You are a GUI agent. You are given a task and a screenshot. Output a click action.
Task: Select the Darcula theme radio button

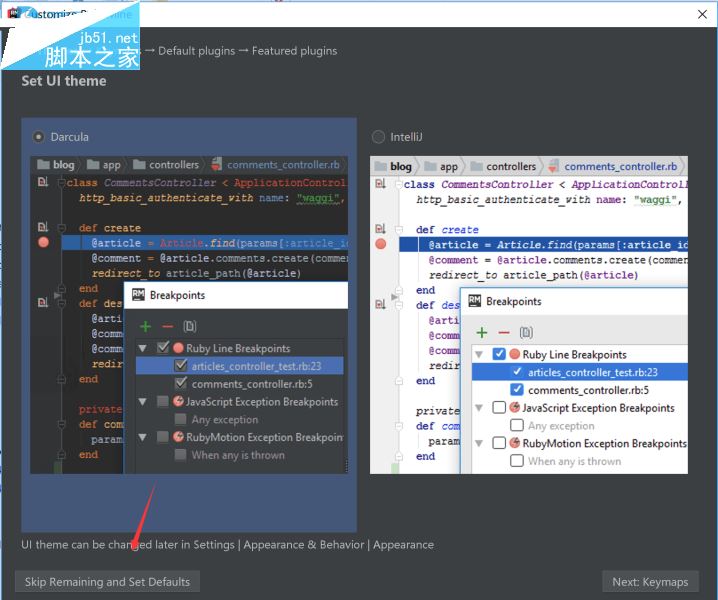(38, 137)
